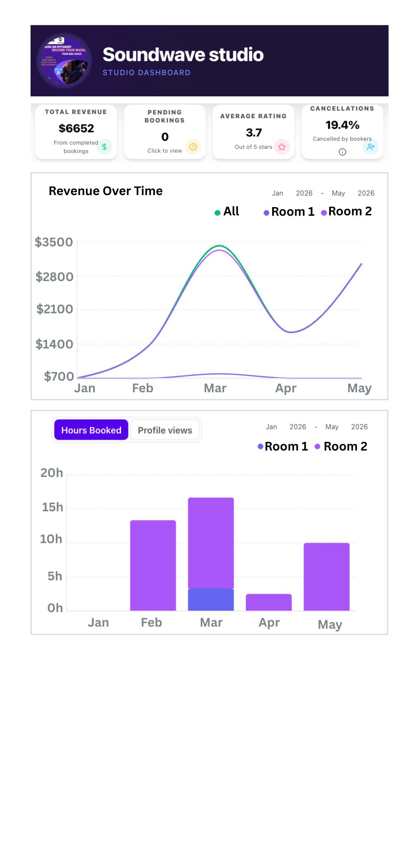Toggle Room 1 in hours booked legend
This screenshot has height=868, width=413.
click(283, 446)
